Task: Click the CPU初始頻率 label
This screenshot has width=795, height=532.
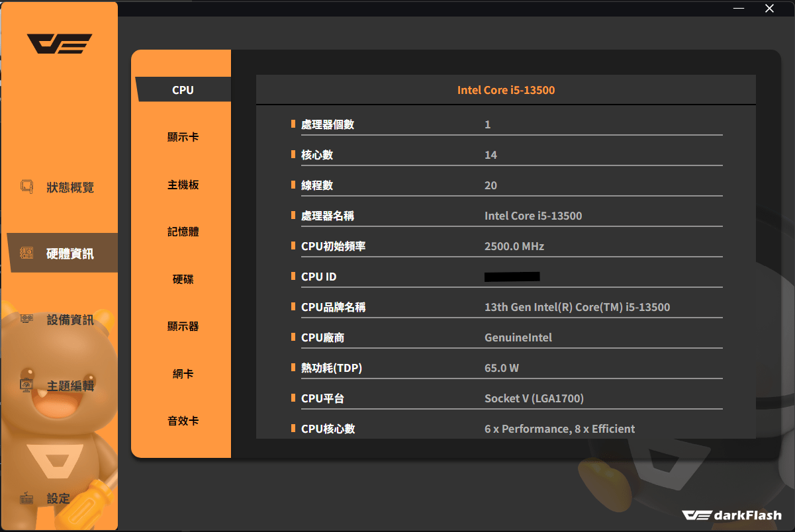Action: point(333,246)
